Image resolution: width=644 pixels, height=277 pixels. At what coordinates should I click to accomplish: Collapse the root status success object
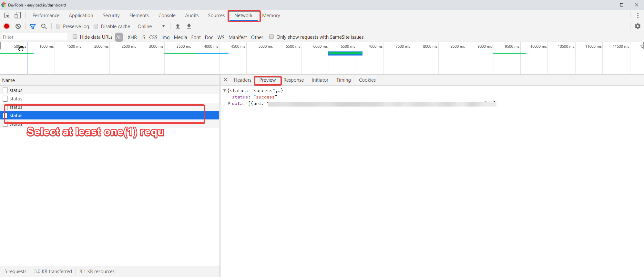tap(224, 91)
